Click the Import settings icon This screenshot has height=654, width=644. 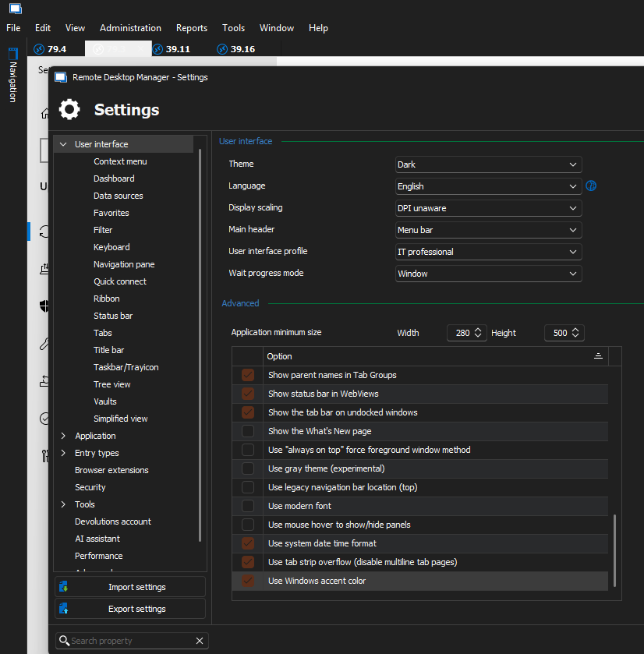tap(64, 587)
